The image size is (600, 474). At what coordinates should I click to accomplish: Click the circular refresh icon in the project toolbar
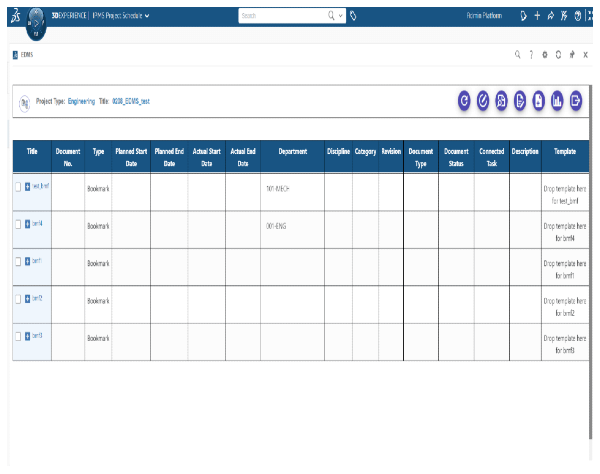tap(465, 99)
